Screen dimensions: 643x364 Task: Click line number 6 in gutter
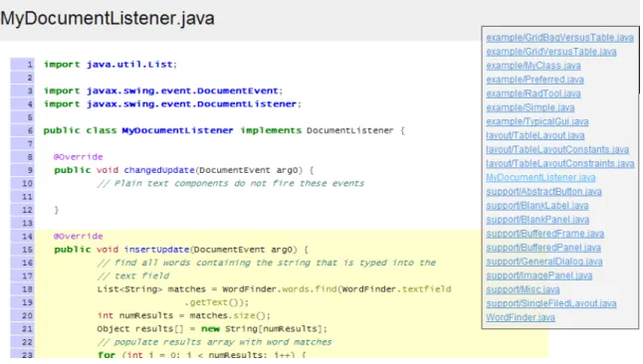pos(30,130)
